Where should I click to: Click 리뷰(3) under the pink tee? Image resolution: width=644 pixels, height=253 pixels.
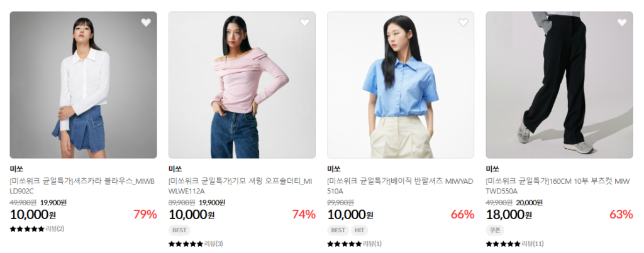pyautogui.click(x=214, y=244)
